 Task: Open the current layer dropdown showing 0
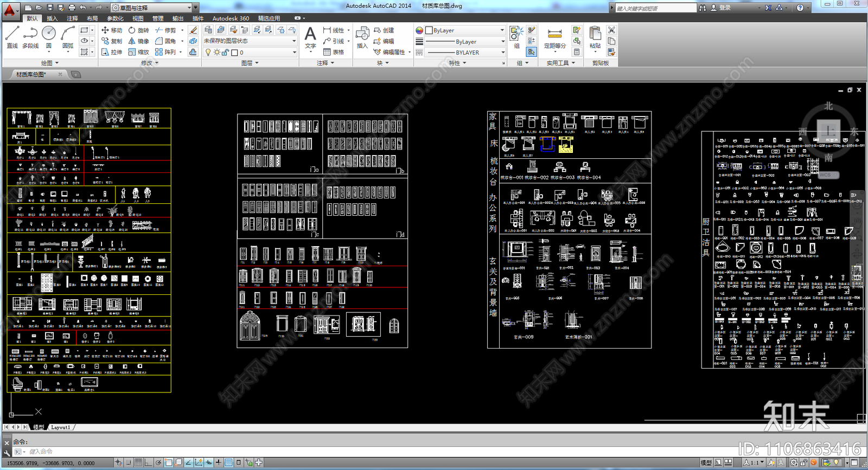(x=250, y=53)
